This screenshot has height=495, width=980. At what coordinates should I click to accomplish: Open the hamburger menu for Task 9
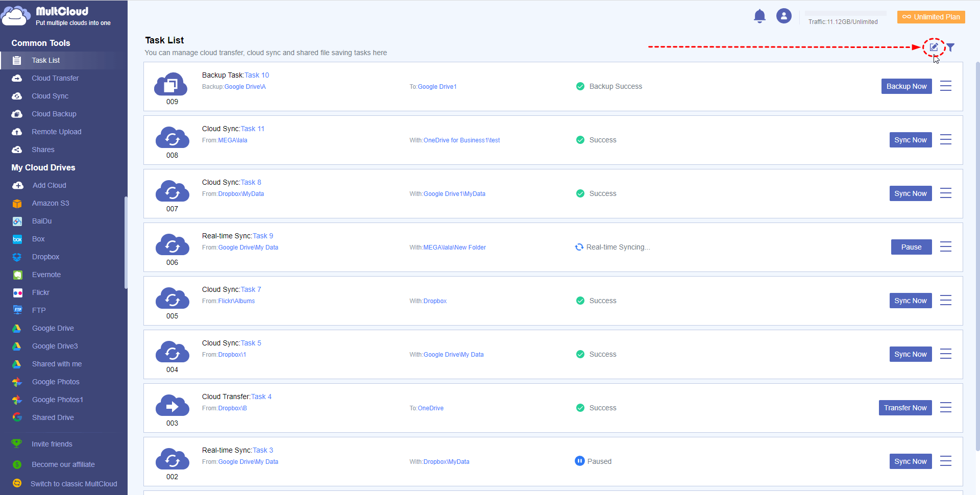coord(946,247)
